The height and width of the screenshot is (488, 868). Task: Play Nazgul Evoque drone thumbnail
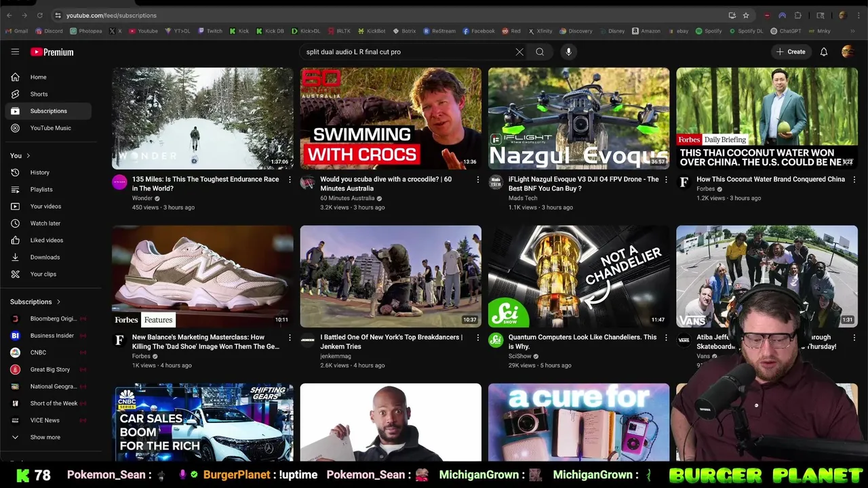point(578,118)
